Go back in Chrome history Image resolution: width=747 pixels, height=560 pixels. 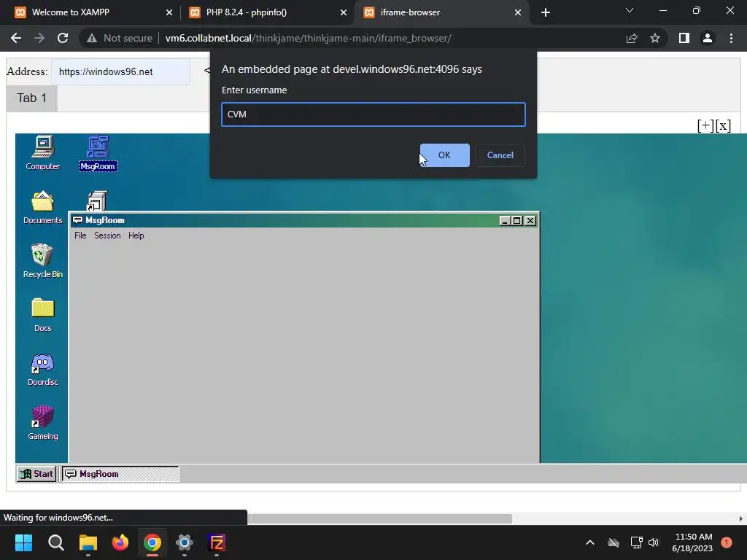(x=16, y=38)
